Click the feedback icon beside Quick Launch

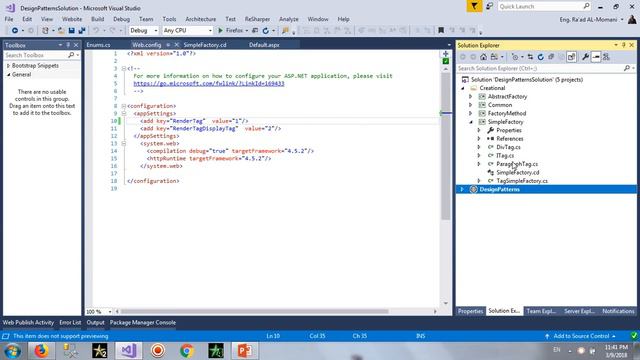489,6
